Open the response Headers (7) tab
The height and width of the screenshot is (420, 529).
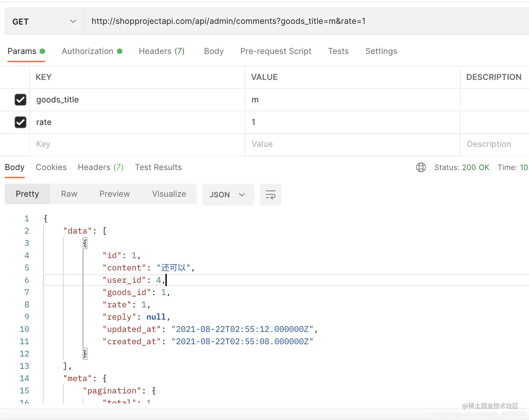[x=101, y=167]
